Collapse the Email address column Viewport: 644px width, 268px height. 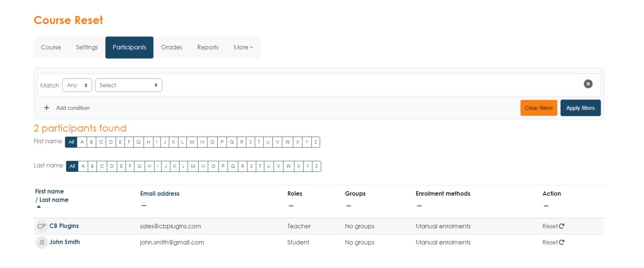[x=144, y=206]
